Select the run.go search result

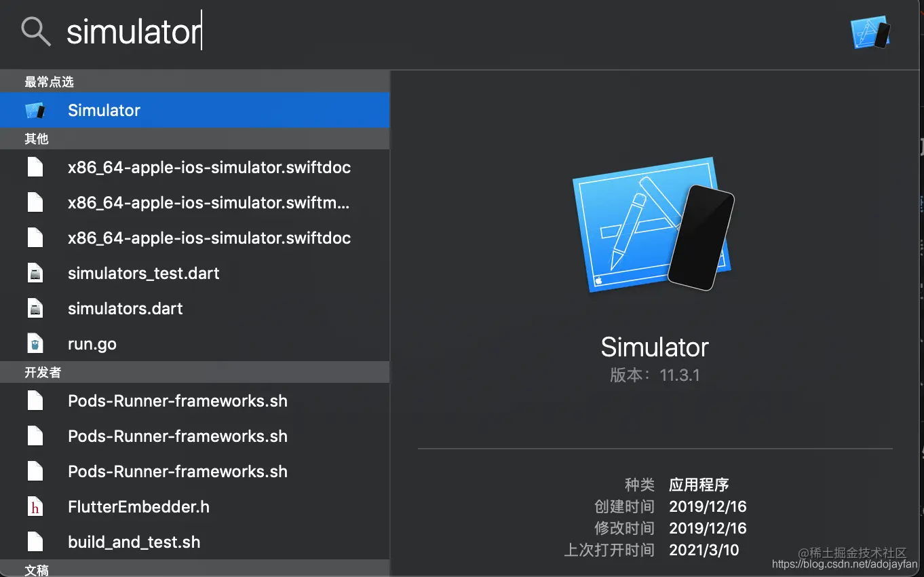click(x=195, y=343)
